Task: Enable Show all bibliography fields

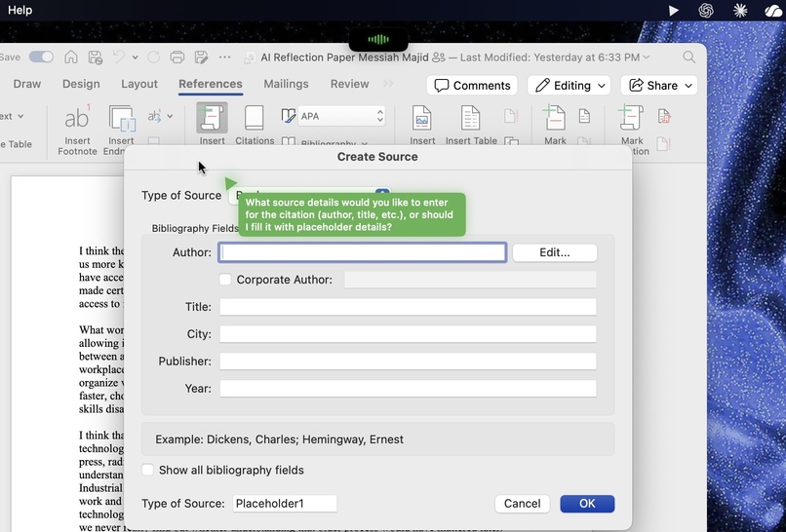Action: [147, 470]
